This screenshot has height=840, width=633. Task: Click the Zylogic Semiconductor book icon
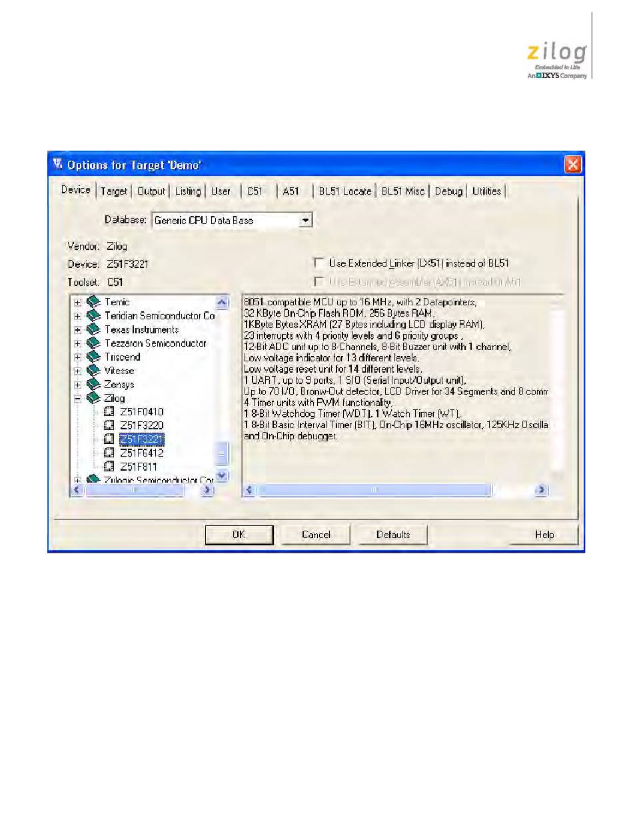coord(93,480)
